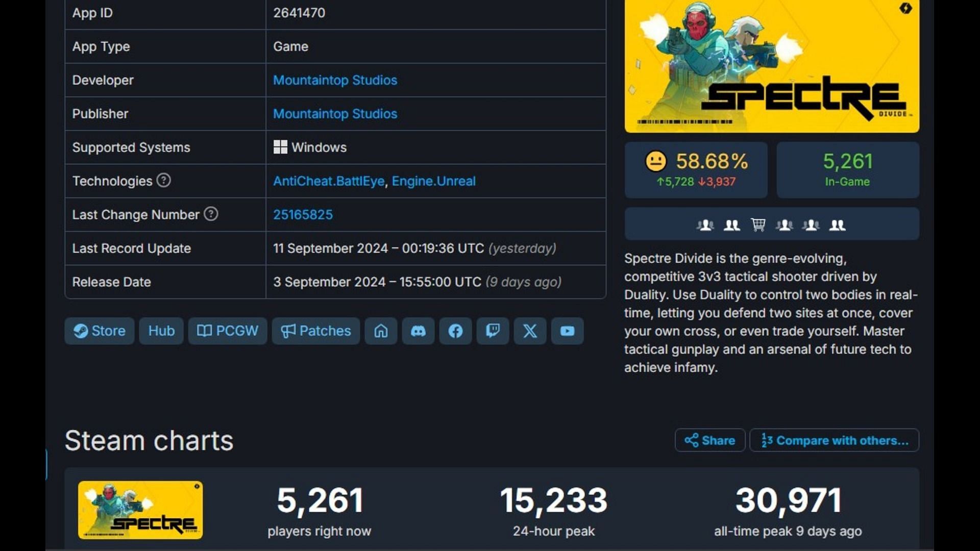Click X (Twitter) social icon
Screen dimensions: 980x551
click(530, 331)
